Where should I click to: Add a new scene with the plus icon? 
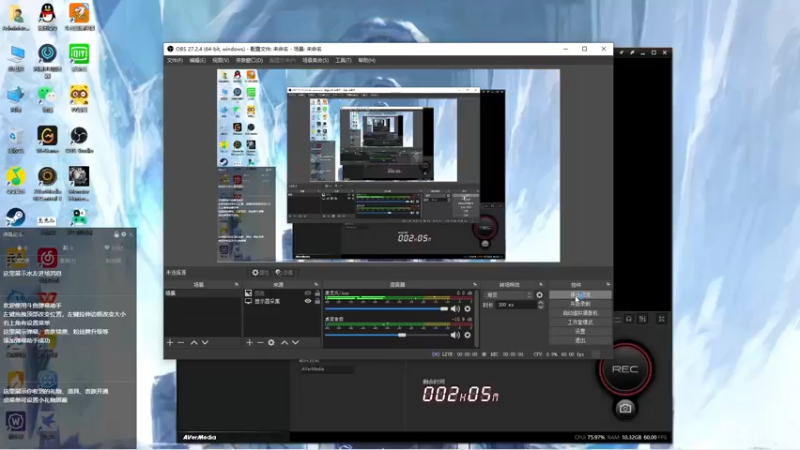(x=170, y=342)
